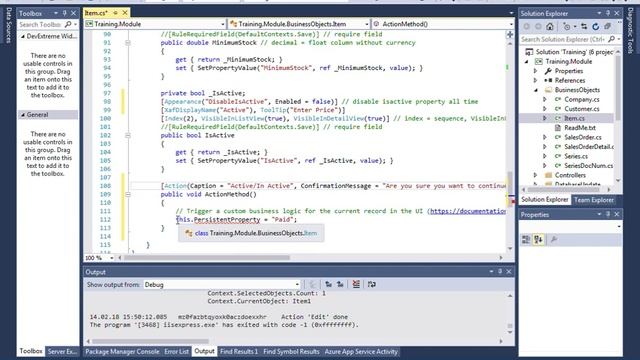Viewport: 640px width, 360px height.
Task: Click the Home icon in Solution Explorer
Action: [x=550, y=27]
